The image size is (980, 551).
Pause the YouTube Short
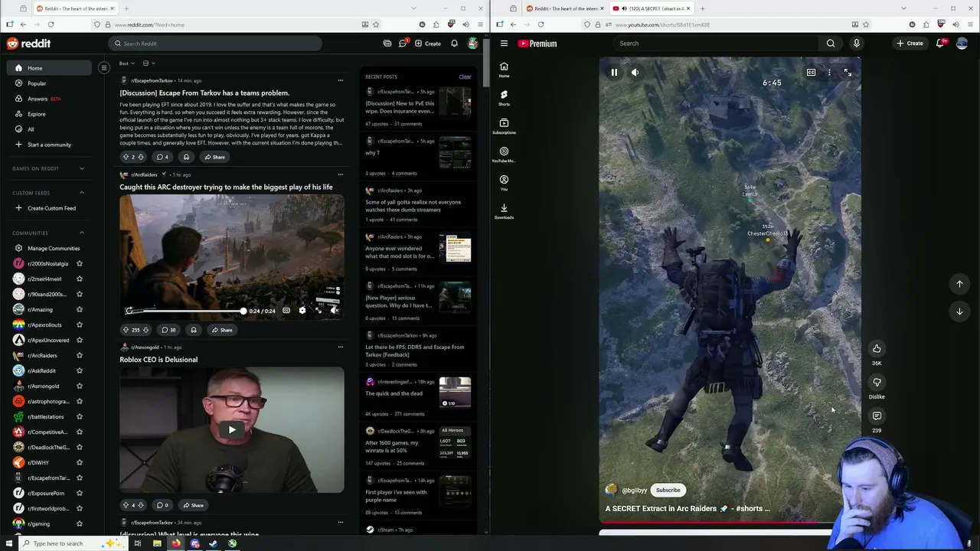[x=614, y=73]
